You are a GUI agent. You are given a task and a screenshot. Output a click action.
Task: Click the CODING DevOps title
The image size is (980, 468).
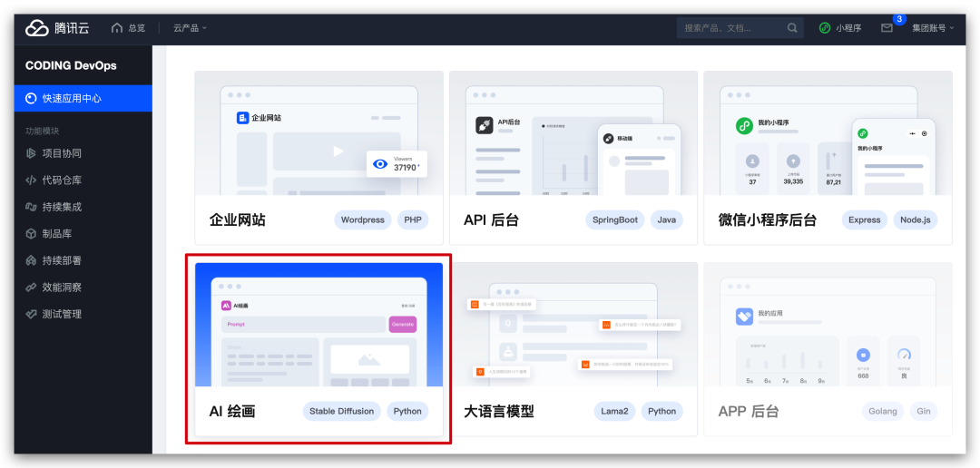click(71, 65)
